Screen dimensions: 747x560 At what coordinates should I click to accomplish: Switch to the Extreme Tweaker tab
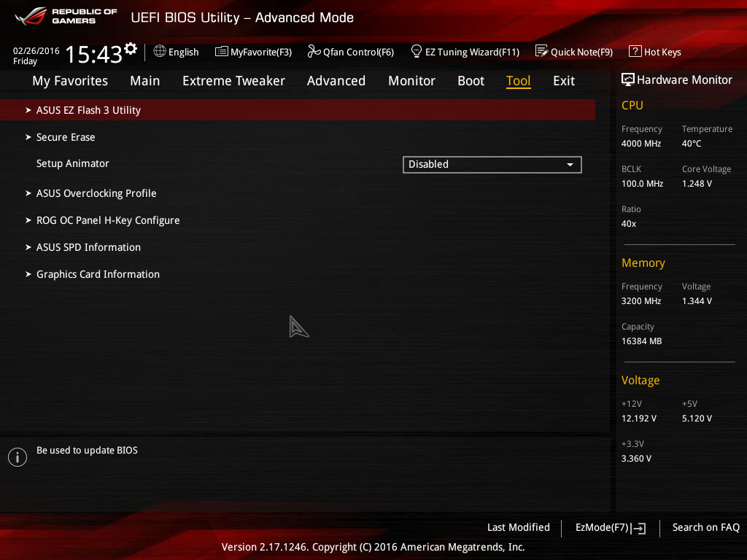coord(233,81)
